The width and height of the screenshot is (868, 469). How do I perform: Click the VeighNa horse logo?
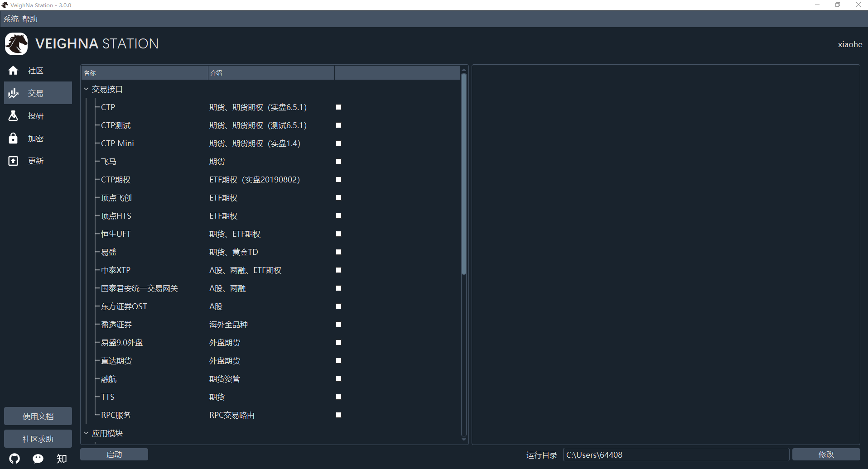click(16, 43)
